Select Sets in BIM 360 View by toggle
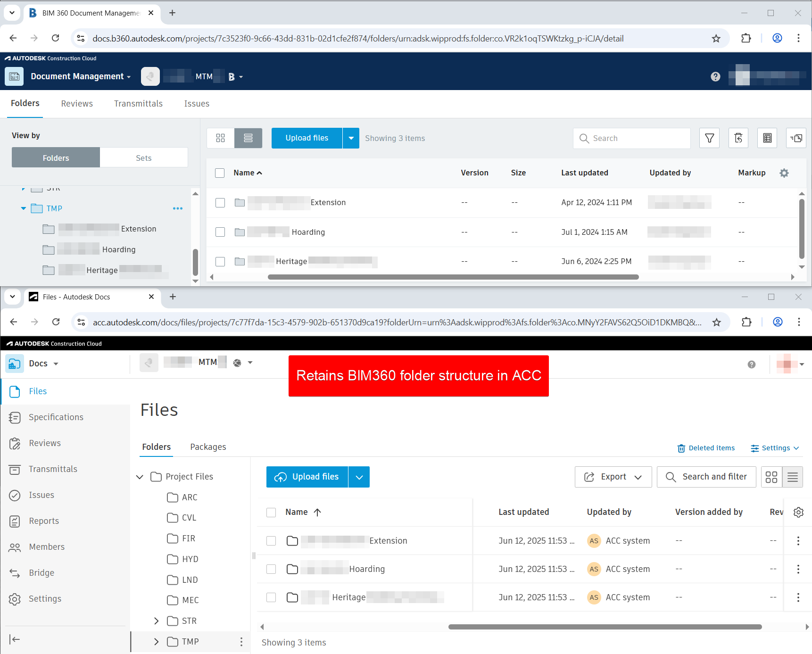Screen dimensions: 812x654 tap(144, 158)
